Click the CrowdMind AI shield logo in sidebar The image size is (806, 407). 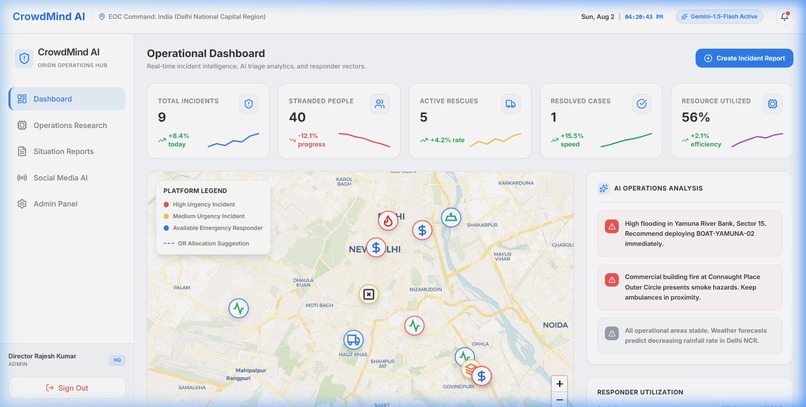[x=24, y=58]
